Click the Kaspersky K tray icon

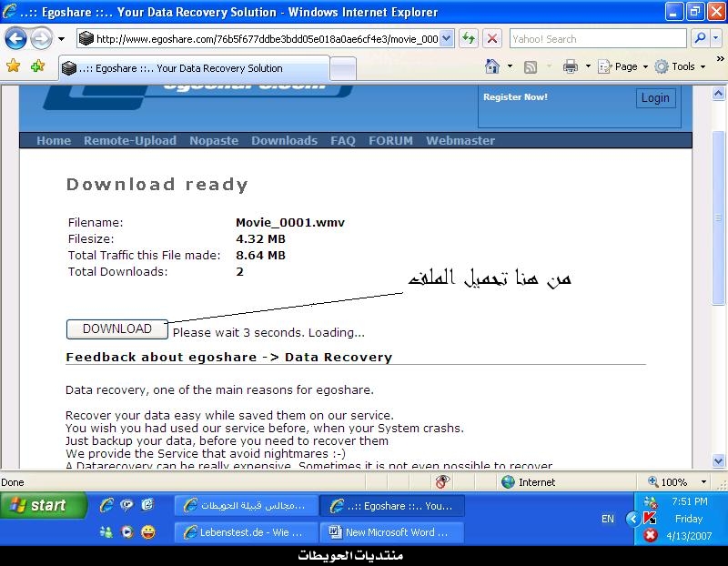point(650,518)
